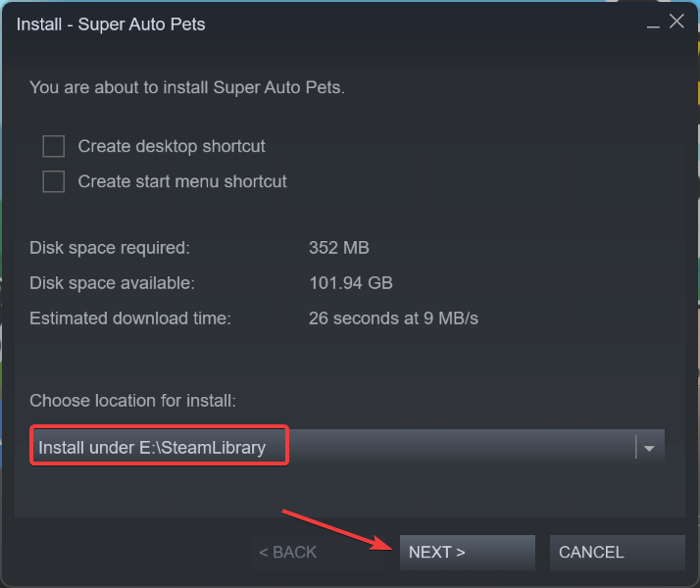Close the install dialog with the X
The height and width of the screenshot is (588, 700).
click(x=676, y=21)
